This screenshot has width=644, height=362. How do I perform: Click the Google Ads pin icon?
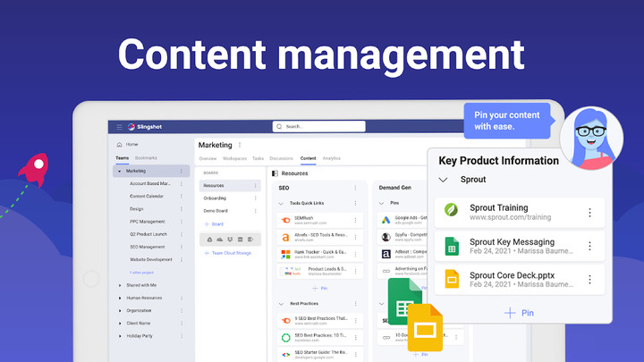pos(386,220)
